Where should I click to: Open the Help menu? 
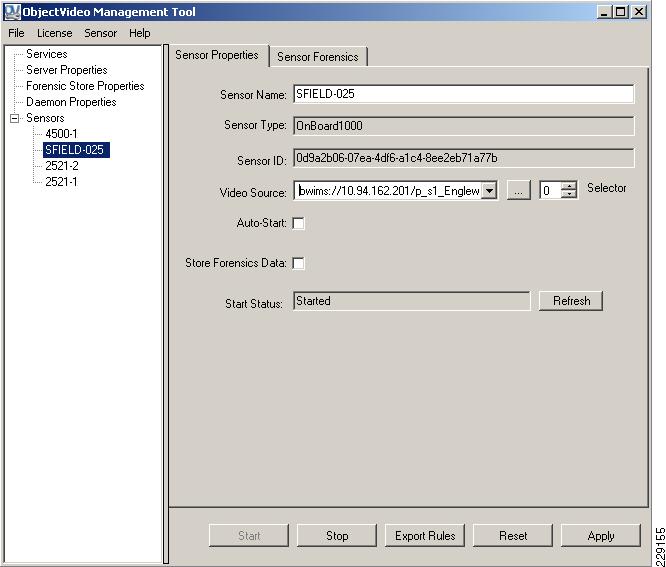(139, 33)
